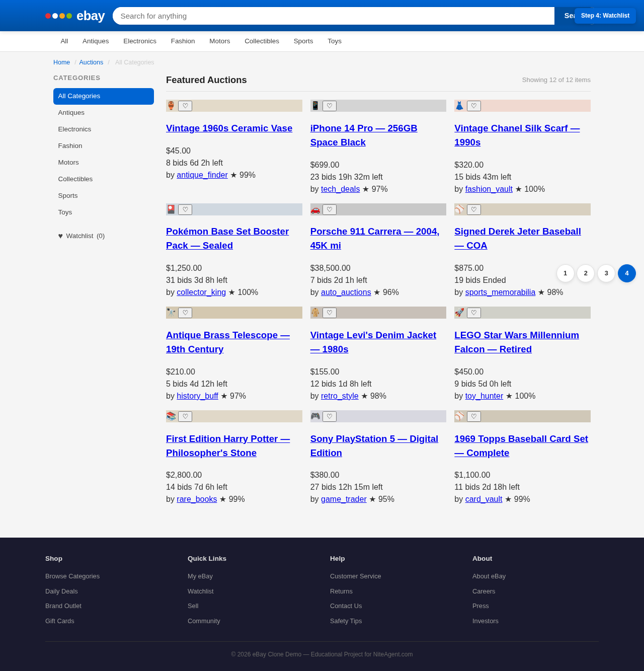644x671 pixels.
Task: Open seller toy_hunter profile
Action: tap(484, 396)
